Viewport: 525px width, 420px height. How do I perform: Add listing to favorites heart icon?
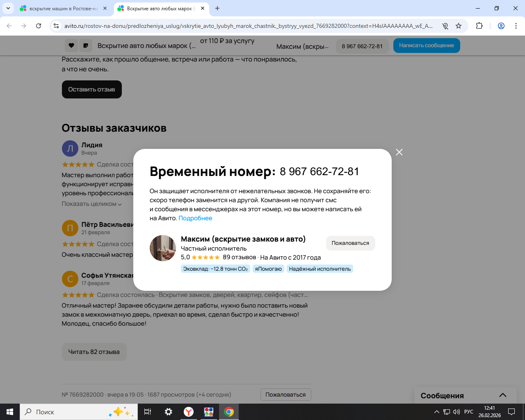click(71, 46)
